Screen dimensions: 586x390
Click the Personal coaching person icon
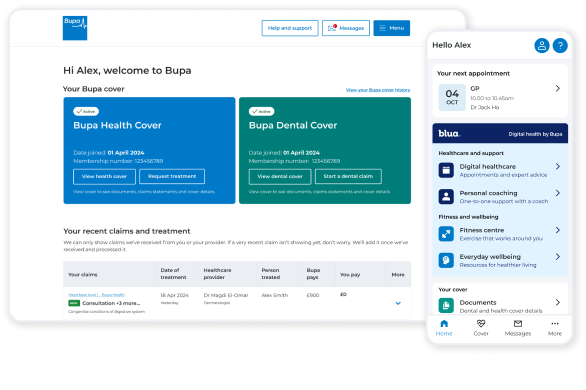click(446, 196)
